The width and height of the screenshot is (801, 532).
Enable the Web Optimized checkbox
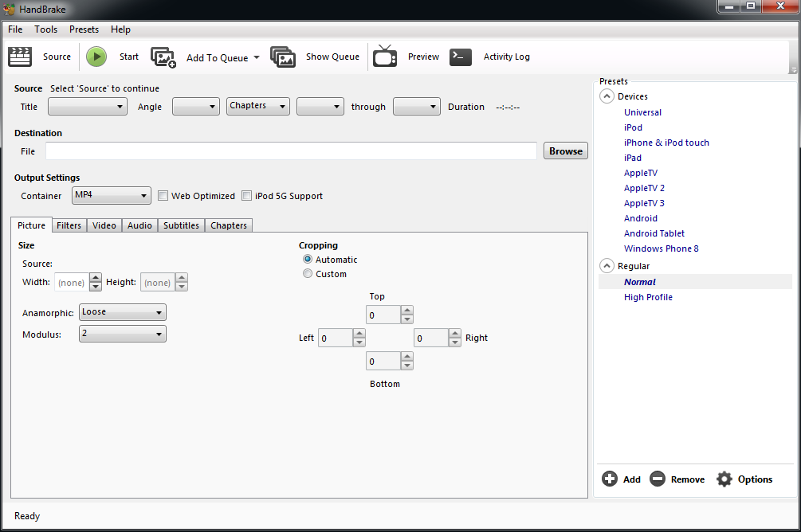[163, 196]
